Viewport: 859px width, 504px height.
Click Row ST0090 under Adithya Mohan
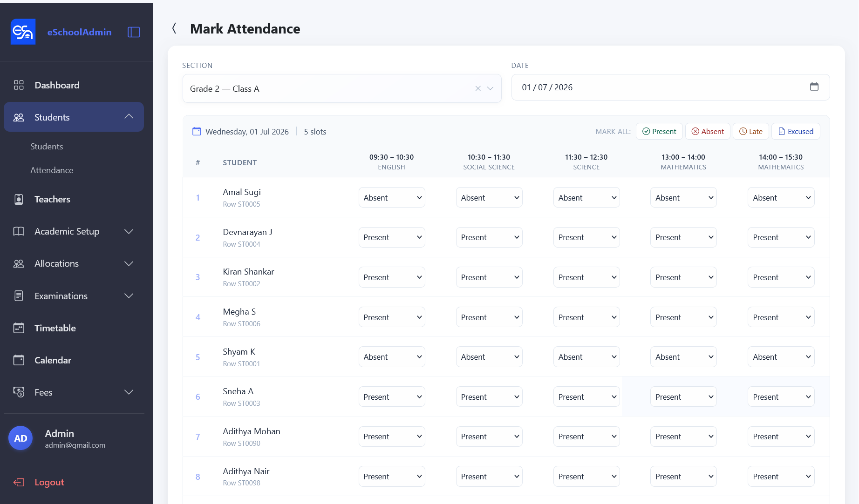point(241,444)
